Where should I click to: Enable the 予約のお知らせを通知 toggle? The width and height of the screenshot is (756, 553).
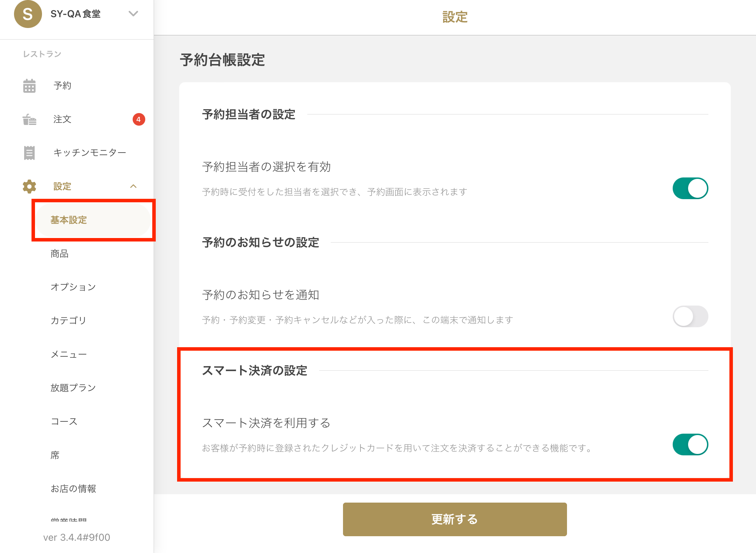pyautogui.click(x=690, y=316)
